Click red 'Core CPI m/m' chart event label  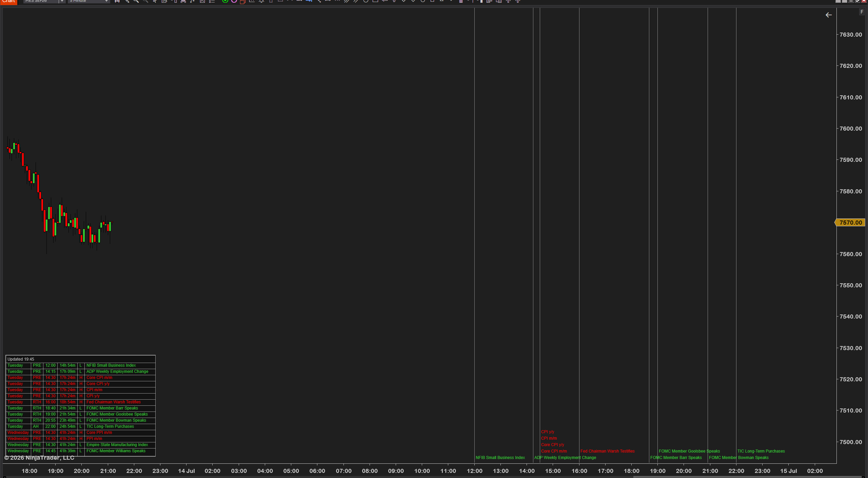pyautogui.click(x=554, y=451)
